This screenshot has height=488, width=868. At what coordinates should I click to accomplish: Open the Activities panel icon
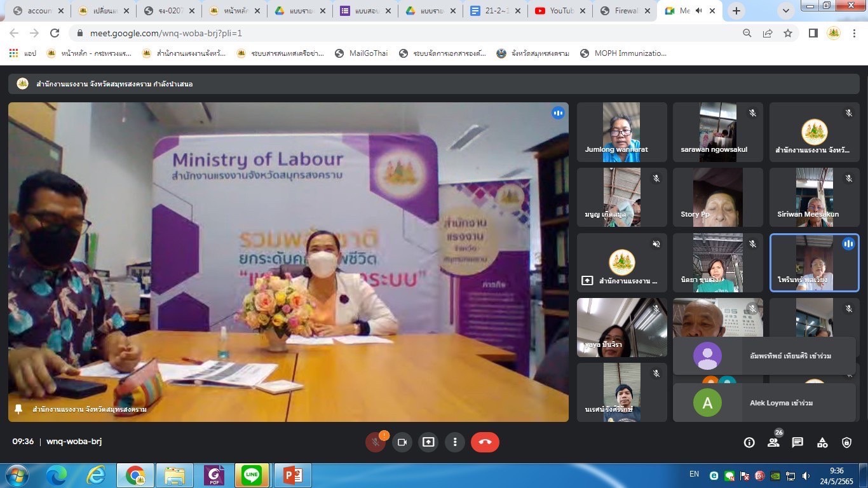click(822, 442)
